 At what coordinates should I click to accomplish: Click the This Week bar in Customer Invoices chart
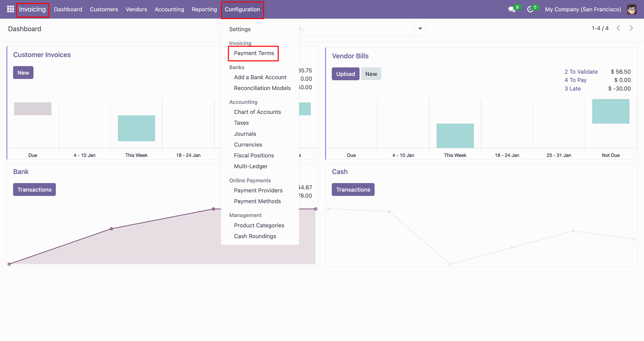pyautogui.click(x=137, y=128)
